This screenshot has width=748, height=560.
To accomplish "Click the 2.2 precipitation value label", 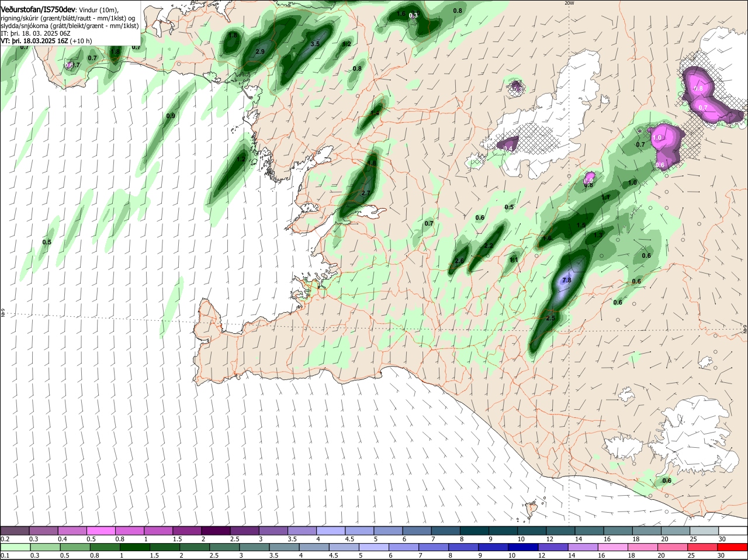I will 489,246.
